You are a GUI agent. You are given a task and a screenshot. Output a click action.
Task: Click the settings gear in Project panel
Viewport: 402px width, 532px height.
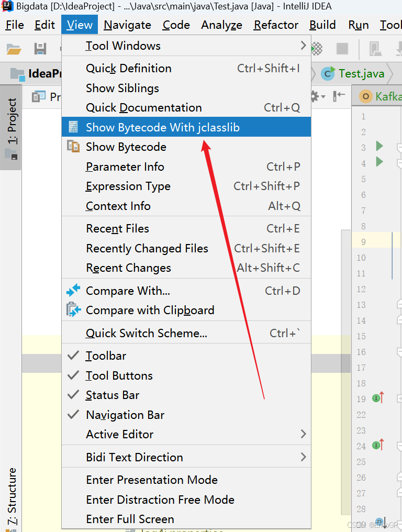pyautogui.click(x=315, y=97)
